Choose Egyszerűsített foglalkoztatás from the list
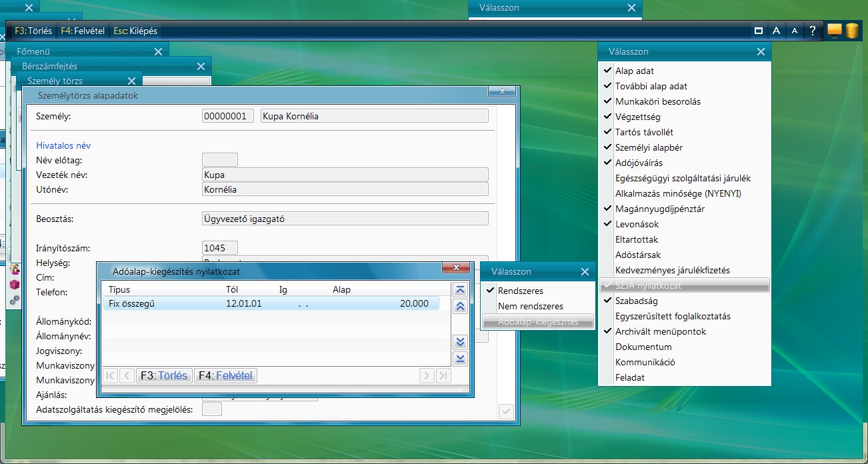Viewport: 868px width, 464px height. point(673,316)
